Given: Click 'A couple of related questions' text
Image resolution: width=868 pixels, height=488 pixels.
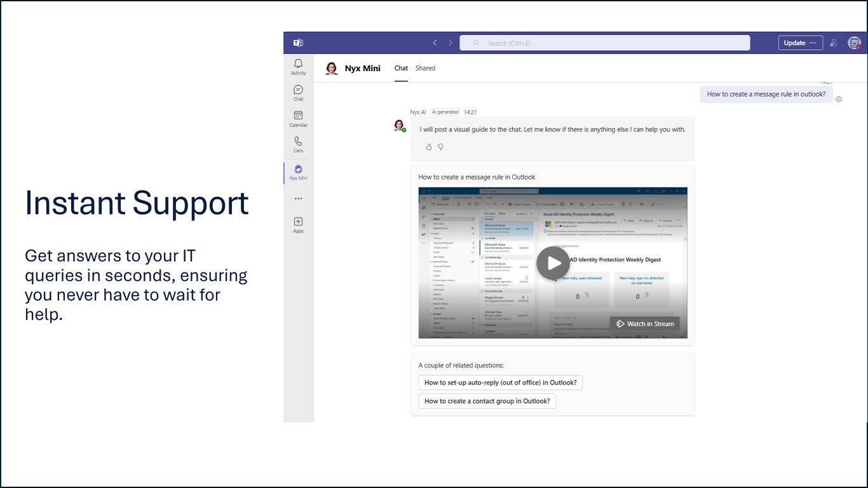Looking at the screenshot, I should click(x=461, y=365).
